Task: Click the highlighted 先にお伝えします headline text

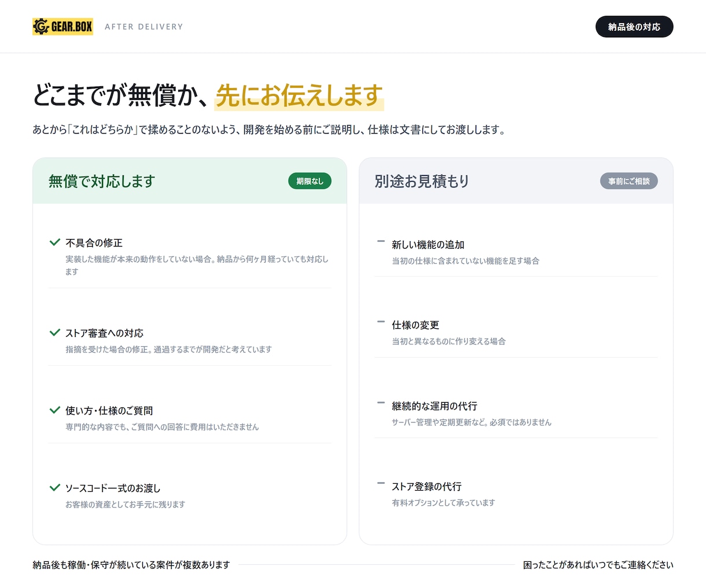Action: pyautogui.click(x=299, y=95)
